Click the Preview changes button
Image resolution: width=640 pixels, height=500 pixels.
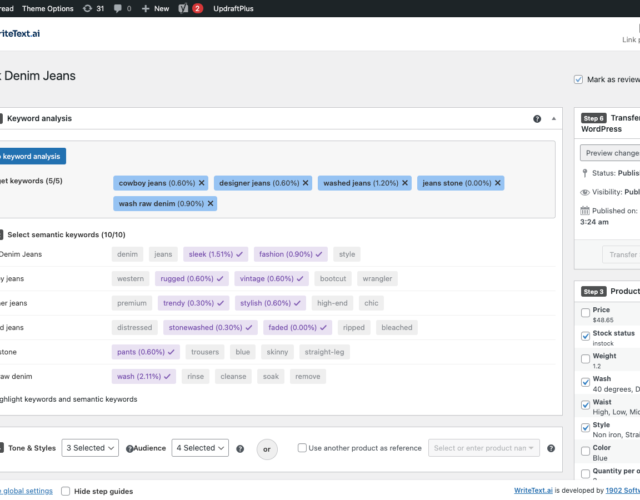610,153
